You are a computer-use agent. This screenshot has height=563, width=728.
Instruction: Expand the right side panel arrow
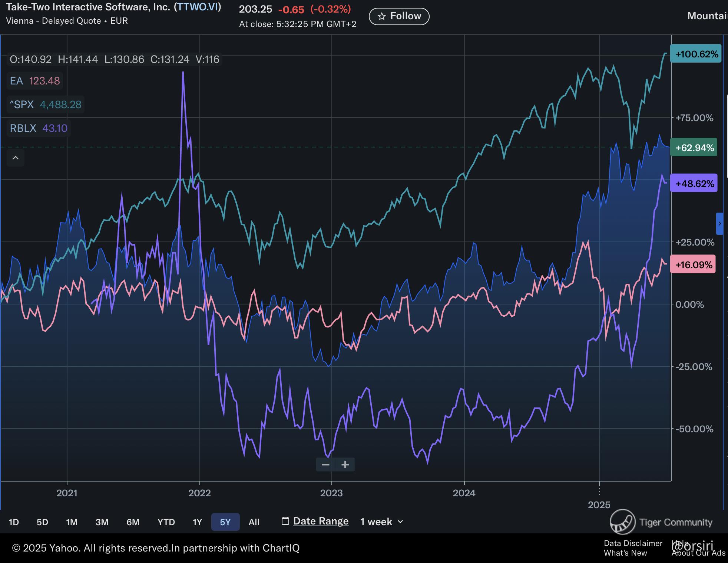(719, 224)
